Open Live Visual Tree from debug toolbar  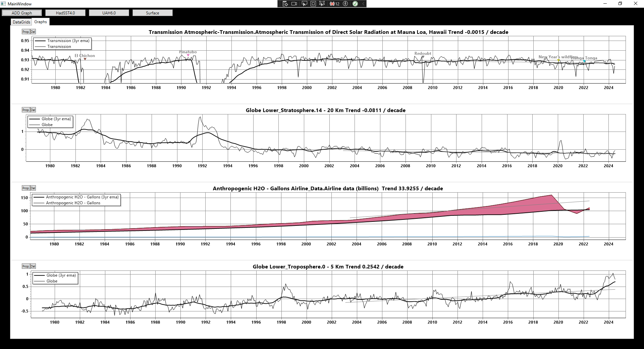(x=285, y=4)
